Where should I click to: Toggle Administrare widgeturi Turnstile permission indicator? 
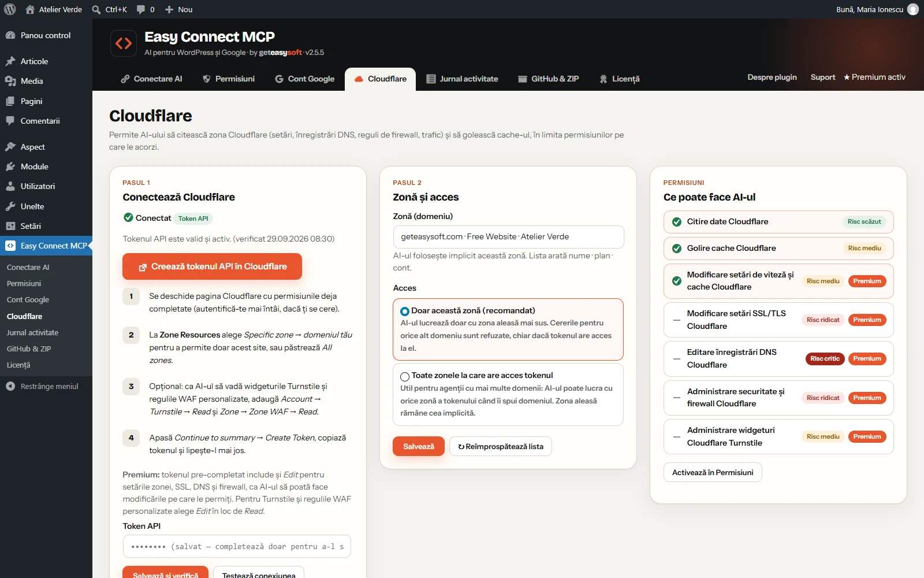677,436
